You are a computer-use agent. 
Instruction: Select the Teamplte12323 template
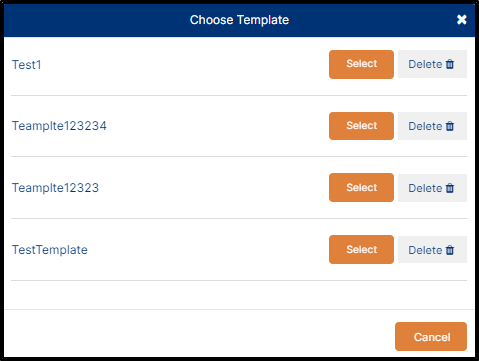(x=361, y=187)
